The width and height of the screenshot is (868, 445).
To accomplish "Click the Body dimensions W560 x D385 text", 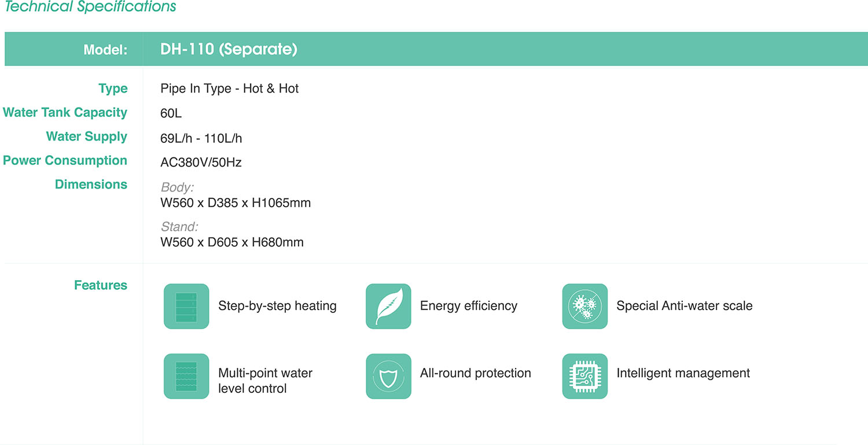I will click(236, 203).
